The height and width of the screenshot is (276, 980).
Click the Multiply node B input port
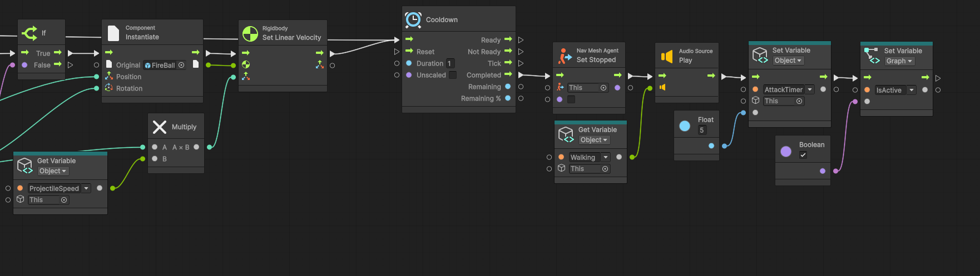point(155,159)
